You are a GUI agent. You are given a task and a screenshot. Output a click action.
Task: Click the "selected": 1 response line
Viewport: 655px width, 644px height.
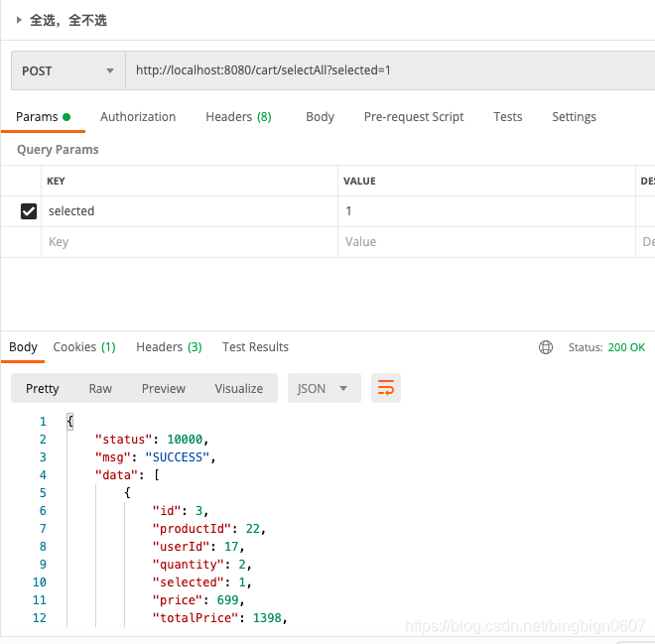pyautogui.click(x=201, y=582)
